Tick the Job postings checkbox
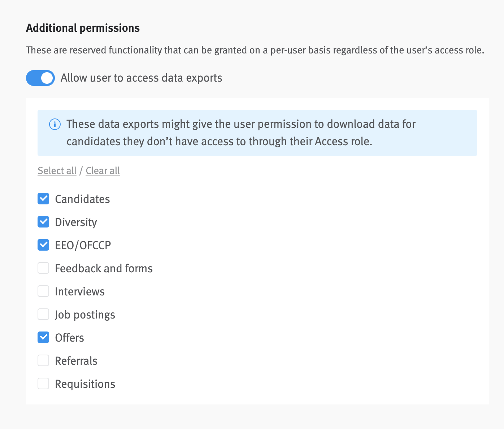Viewport: 504px width, 429px height. (43, 314)
